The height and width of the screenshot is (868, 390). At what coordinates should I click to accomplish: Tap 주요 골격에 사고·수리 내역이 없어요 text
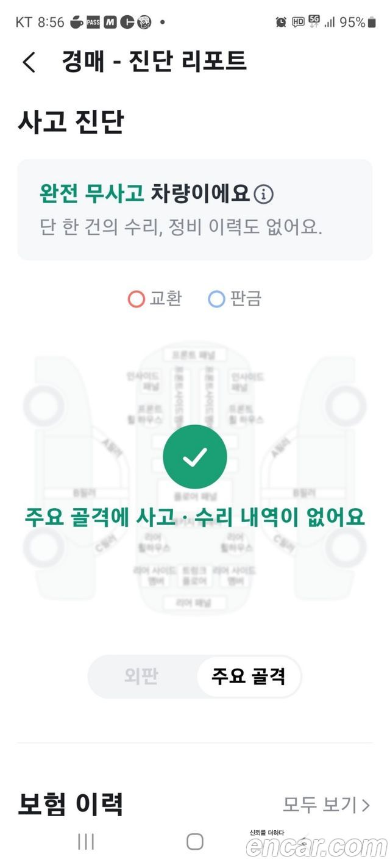(x=194, y=517)
